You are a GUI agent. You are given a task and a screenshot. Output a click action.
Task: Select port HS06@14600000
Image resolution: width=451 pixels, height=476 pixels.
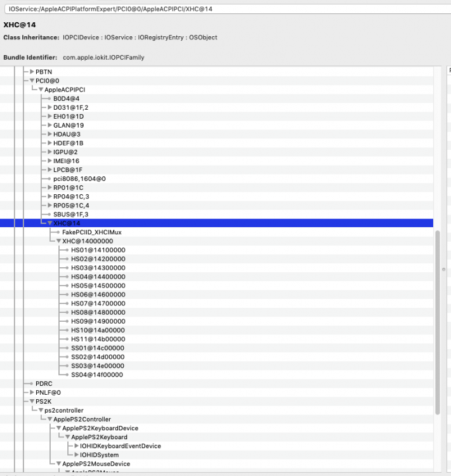[x=98, y=294]
